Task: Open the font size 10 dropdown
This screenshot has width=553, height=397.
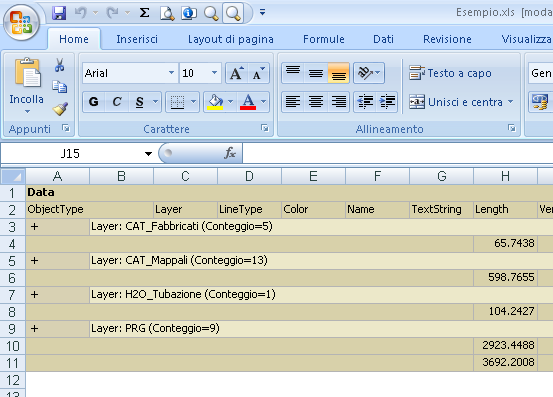Action: tap(214, 73)
